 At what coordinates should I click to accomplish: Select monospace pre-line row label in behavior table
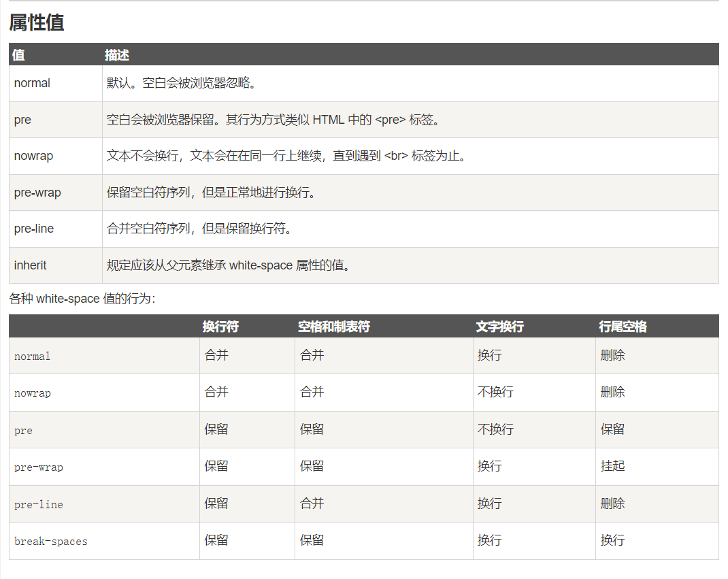(x=39, y=505)
